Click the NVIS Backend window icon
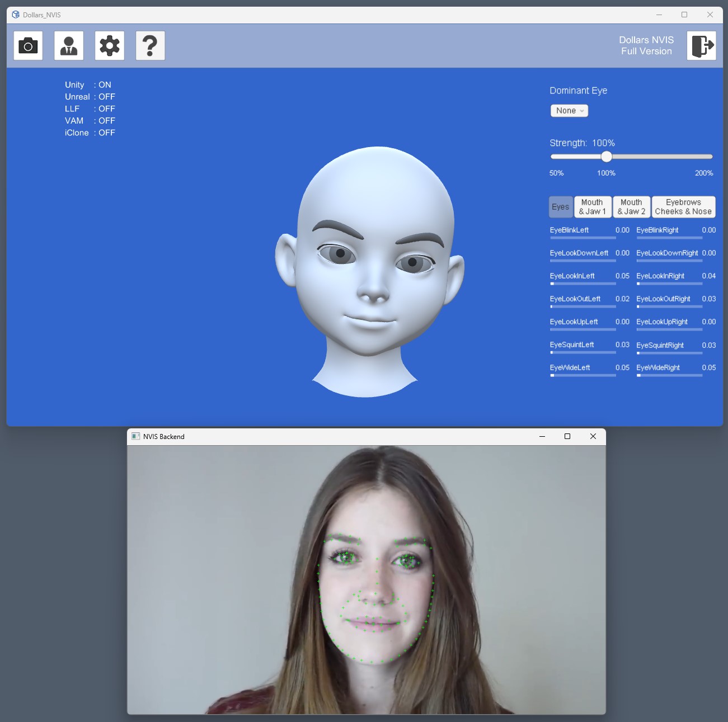The width and height of the screenshot is (728, 722). [135, 437]
